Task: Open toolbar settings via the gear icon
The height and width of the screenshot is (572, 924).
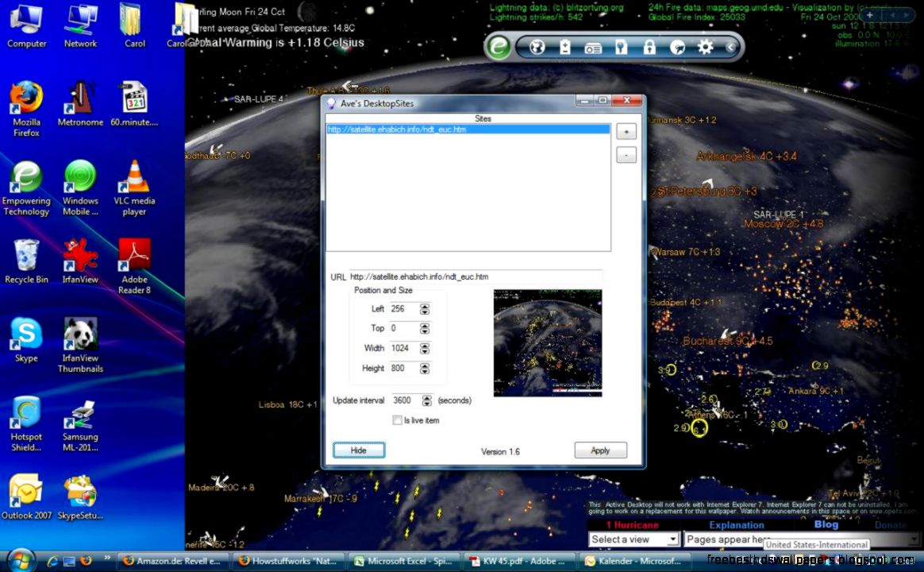Action: [x=705, y=47]
